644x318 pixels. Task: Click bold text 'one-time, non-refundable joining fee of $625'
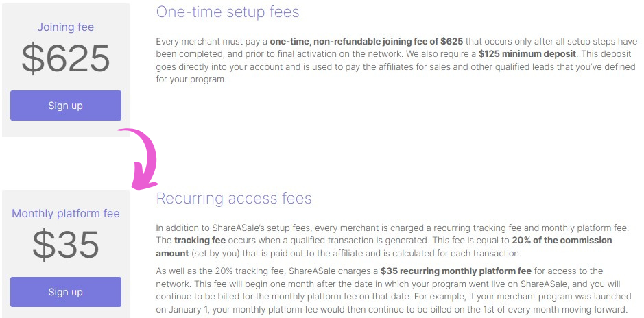[366, 42]
